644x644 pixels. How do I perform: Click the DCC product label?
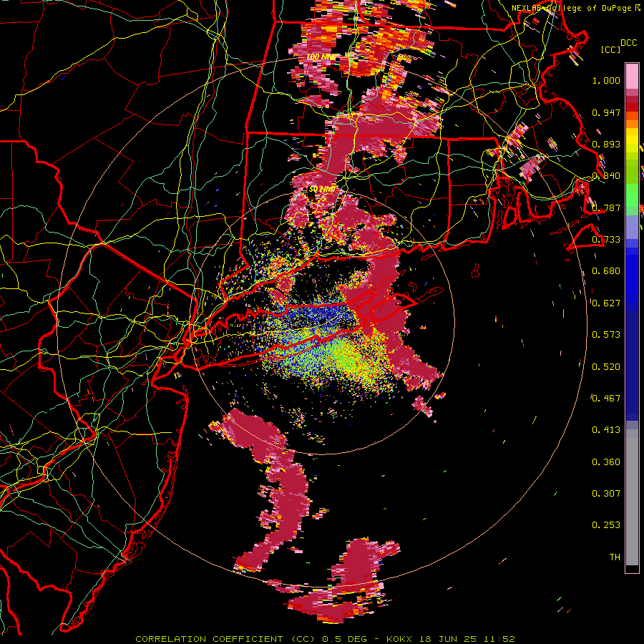pyautogui.click(x=628, y=43)
